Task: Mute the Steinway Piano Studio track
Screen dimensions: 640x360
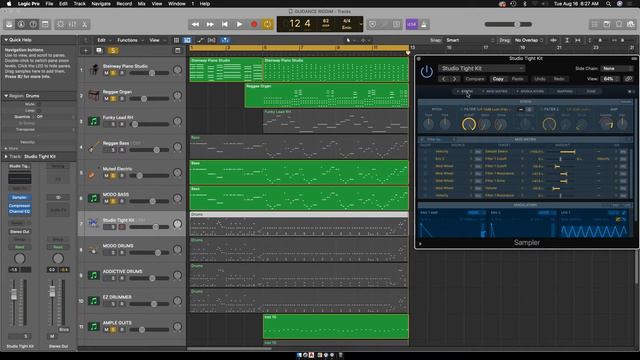Action: tap(107, 73)
